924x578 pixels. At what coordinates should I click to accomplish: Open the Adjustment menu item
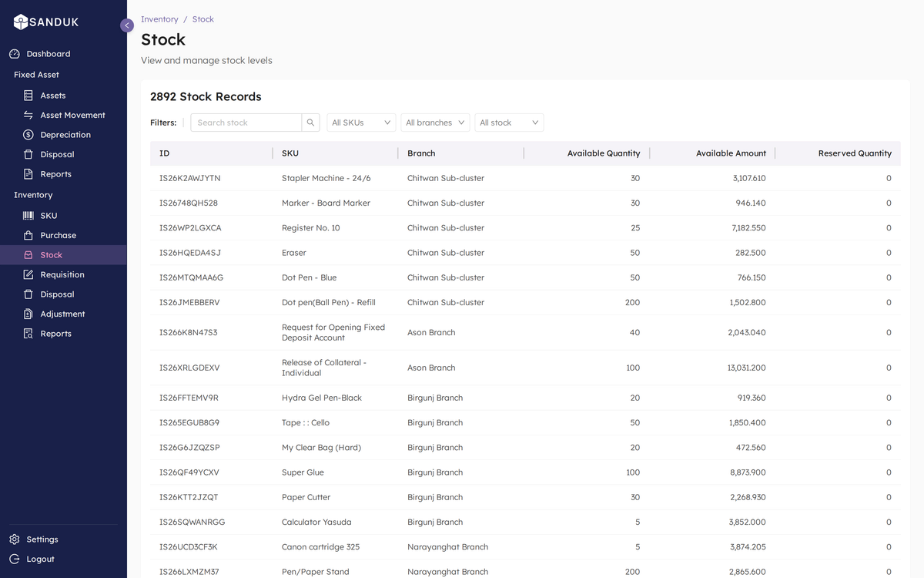click(x=63, y=314)
